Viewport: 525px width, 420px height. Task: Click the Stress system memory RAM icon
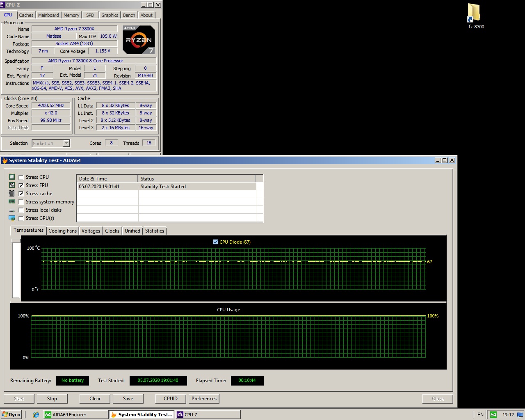(x=12, y=202)
